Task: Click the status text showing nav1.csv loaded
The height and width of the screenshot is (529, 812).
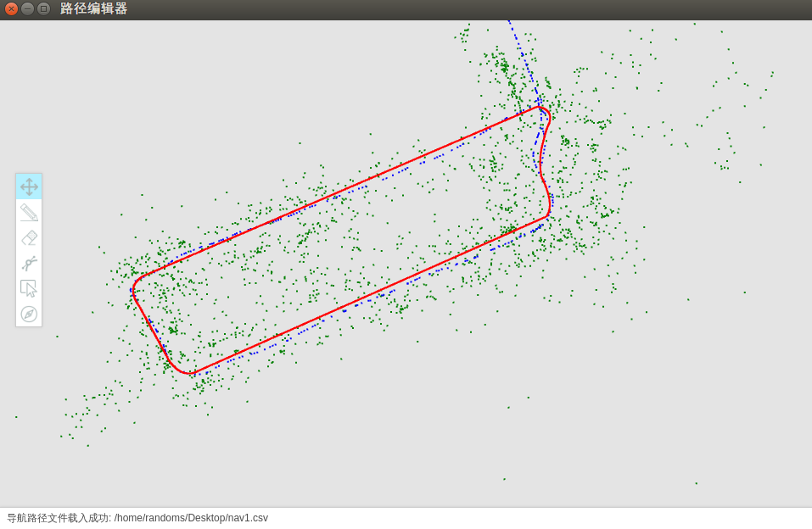Action: point(137,518)
